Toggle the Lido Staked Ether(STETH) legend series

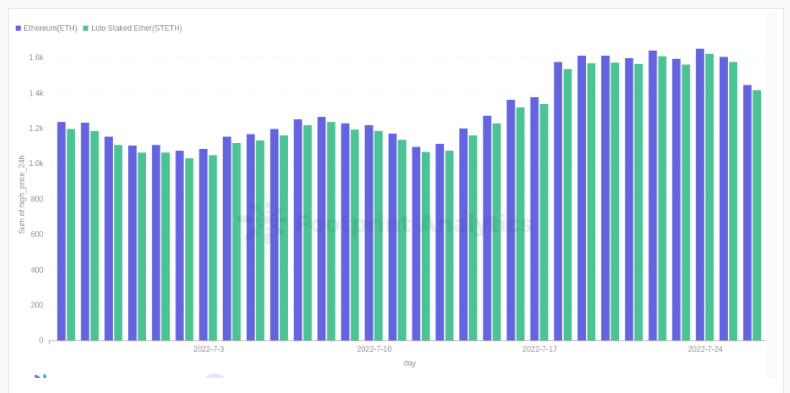click(133, 28)
